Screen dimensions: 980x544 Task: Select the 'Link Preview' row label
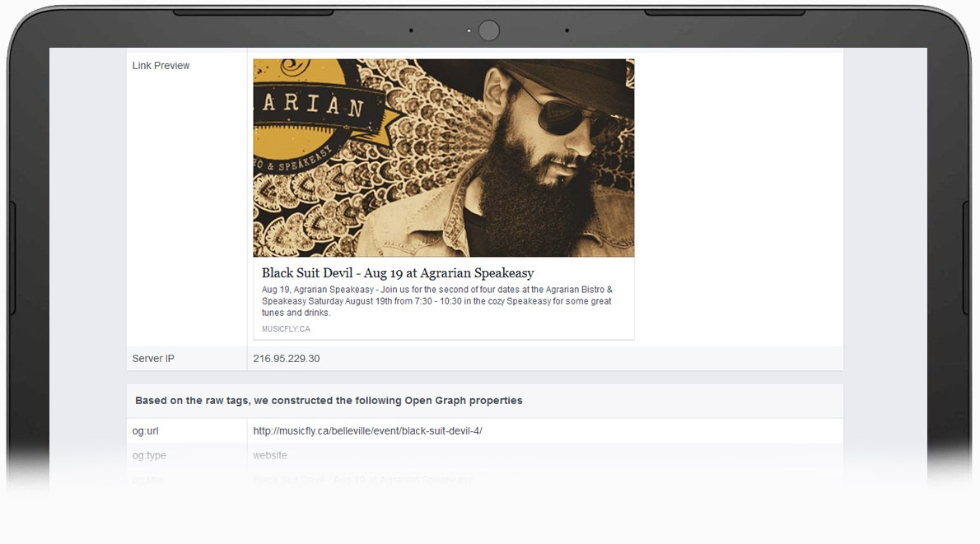[161, 66]
